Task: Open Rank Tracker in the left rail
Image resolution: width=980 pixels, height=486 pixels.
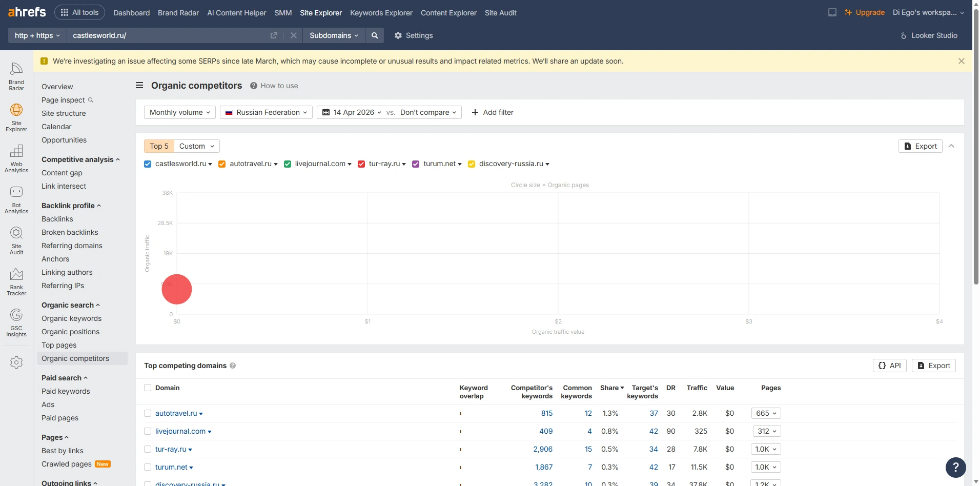Action: [16, 281]
